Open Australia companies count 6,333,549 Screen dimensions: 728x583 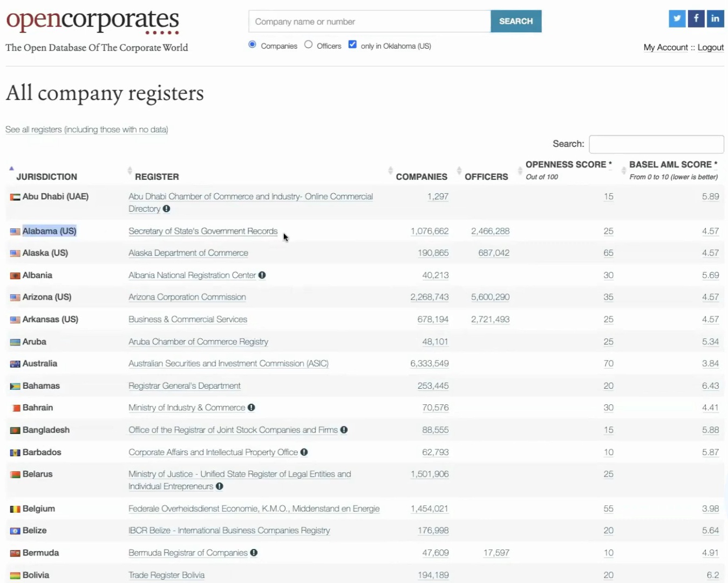click(430, 363)
